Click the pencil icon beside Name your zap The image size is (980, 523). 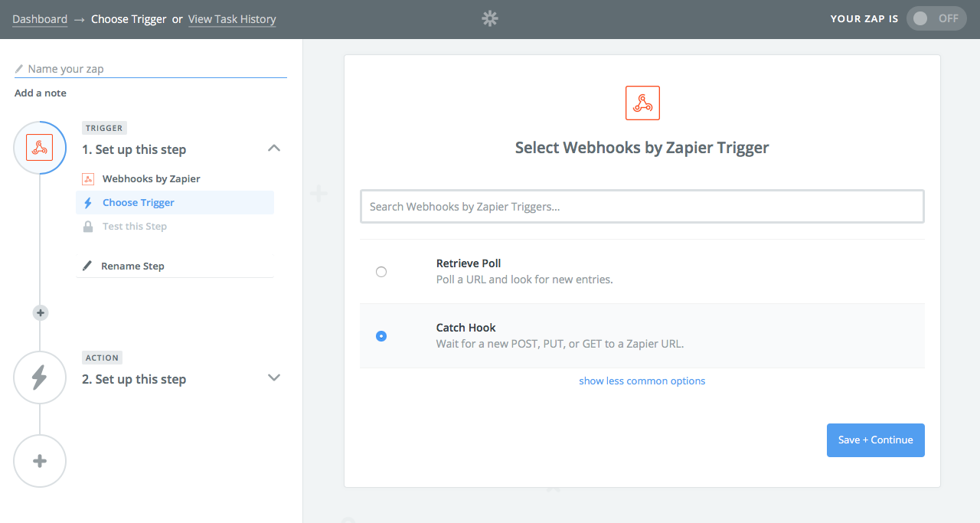coord(19,69)
